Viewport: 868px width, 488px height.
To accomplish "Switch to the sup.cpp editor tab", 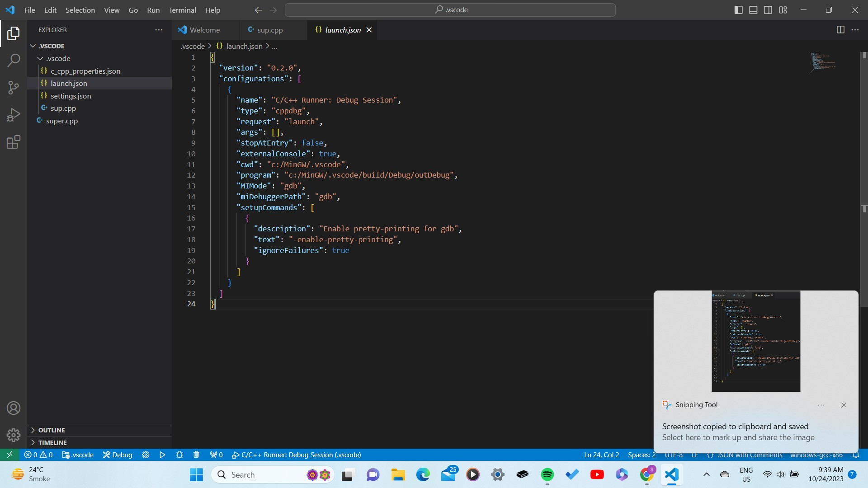I will click(270, 30).
